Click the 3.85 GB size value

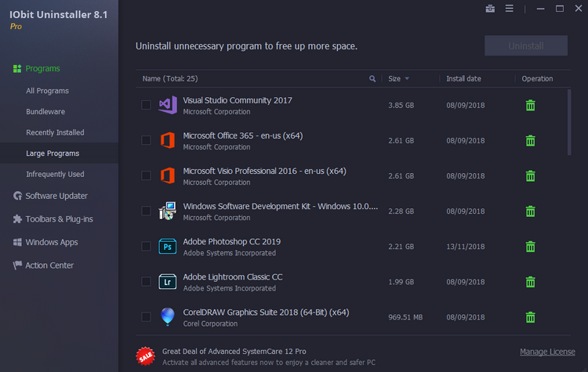401,105
